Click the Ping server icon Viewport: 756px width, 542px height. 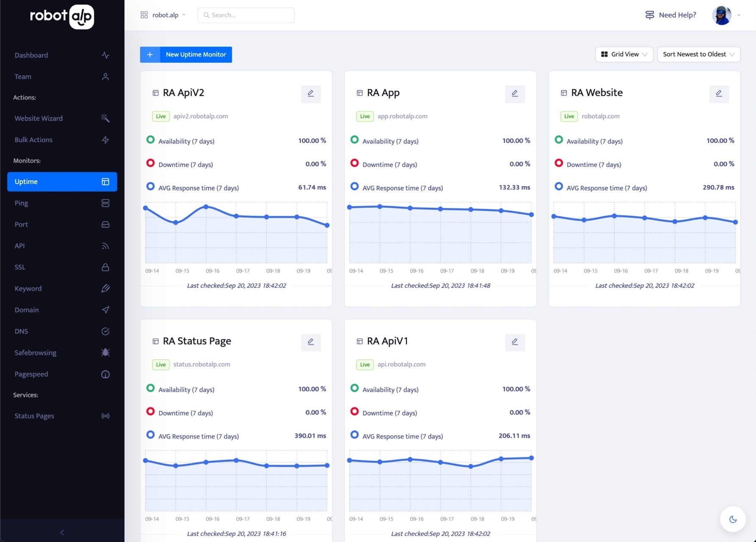coord(105,203)
